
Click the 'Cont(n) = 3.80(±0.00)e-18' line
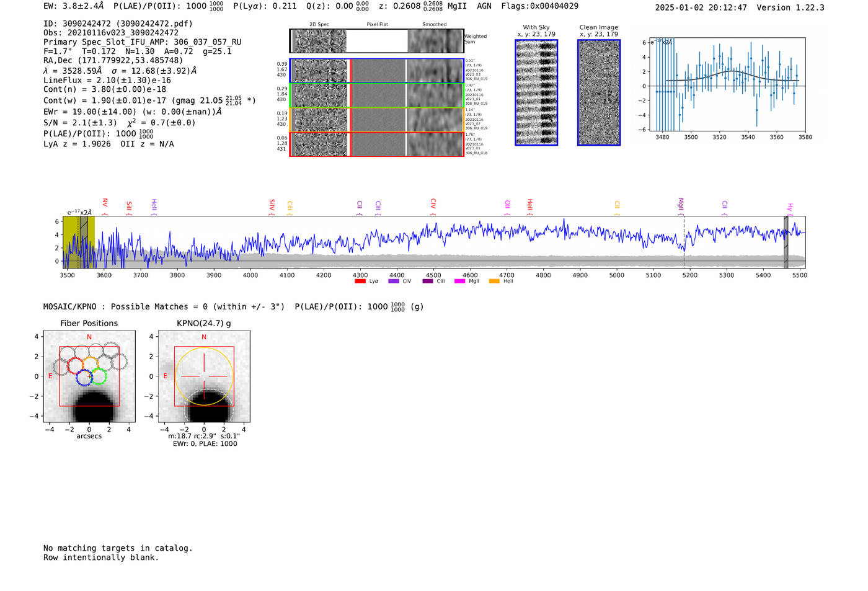pyautogui.click(x=105, y=89)
